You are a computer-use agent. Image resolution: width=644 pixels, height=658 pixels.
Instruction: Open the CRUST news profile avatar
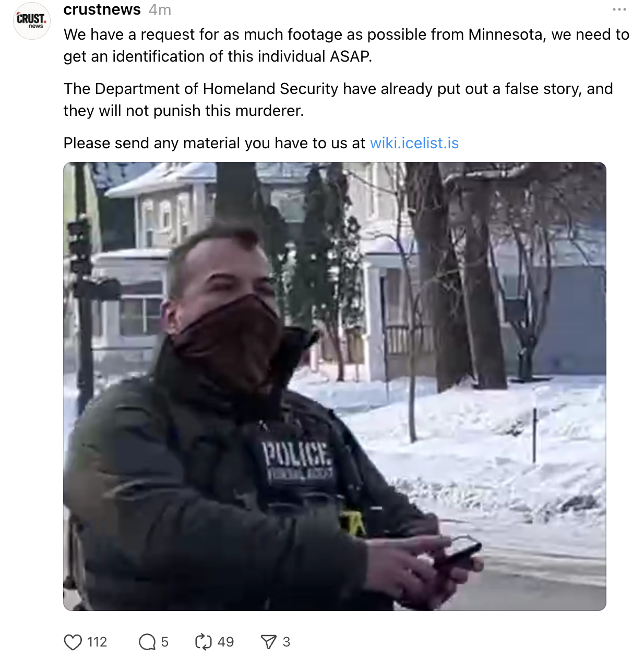coord(32,20)
